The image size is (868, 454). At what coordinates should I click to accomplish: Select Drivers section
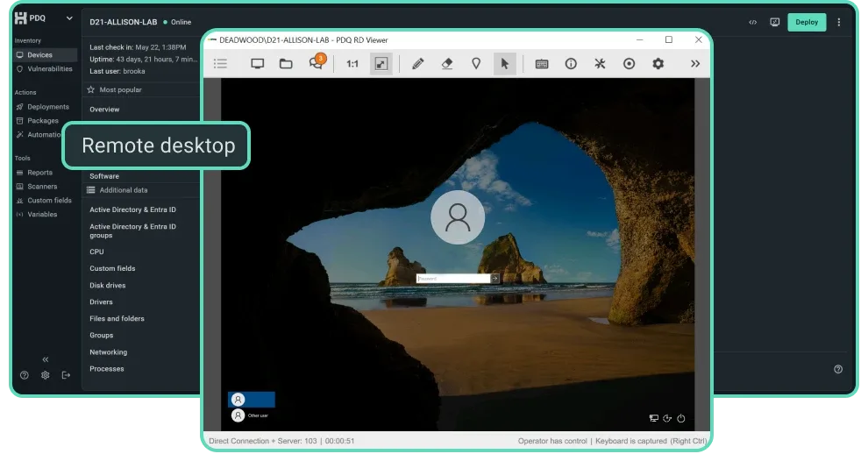pos(102,302)
